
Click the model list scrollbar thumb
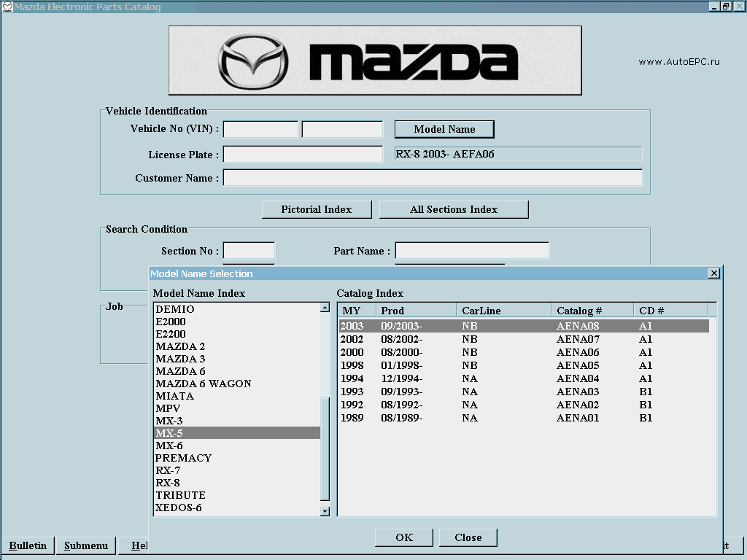(325, 448)
